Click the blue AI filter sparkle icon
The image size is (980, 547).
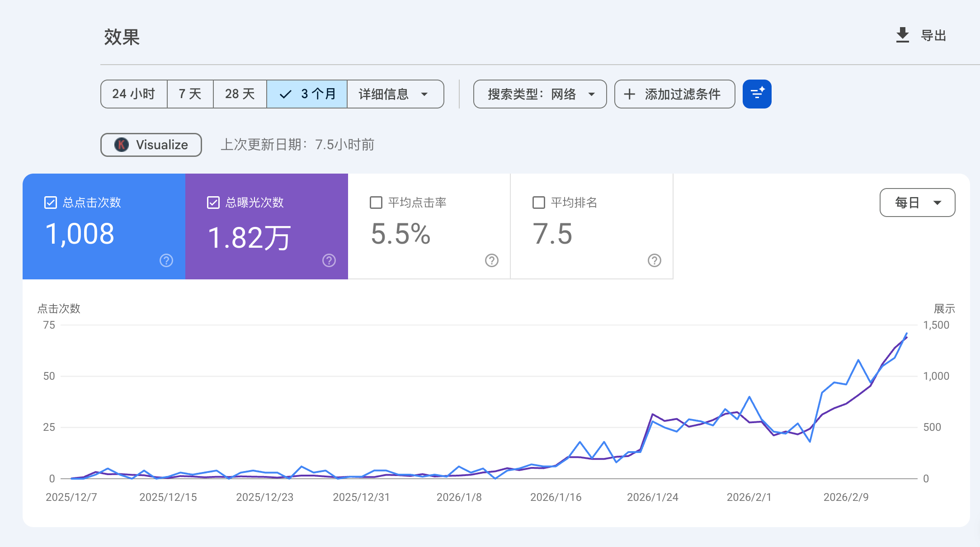(757, 94)
